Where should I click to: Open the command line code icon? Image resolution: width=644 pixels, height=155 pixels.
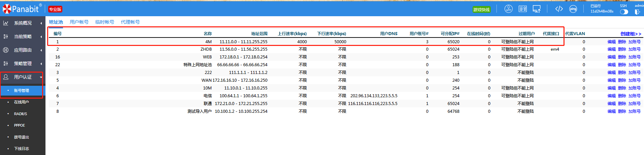(x=559, y=9)
